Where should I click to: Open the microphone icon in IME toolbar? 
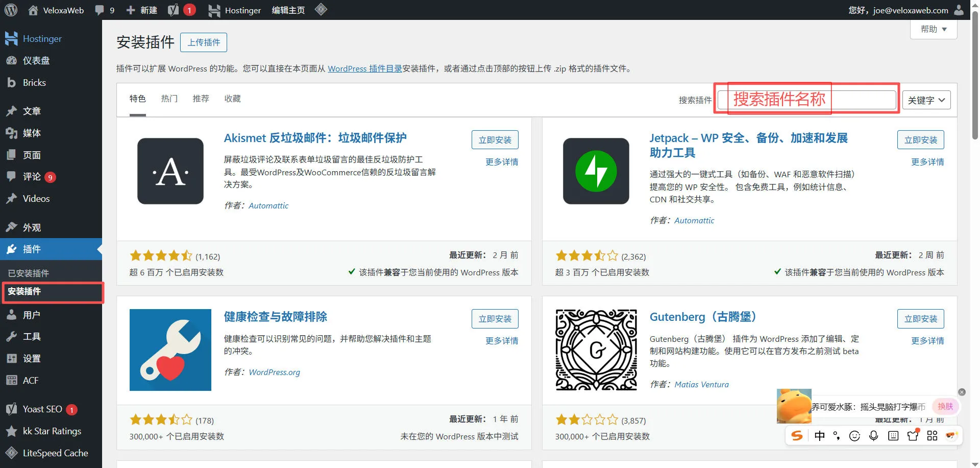[874, 435]
